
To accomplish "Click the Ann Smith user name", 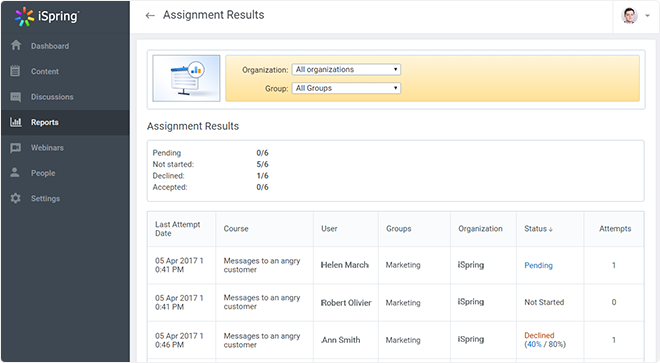I will (x=341, y=340).
